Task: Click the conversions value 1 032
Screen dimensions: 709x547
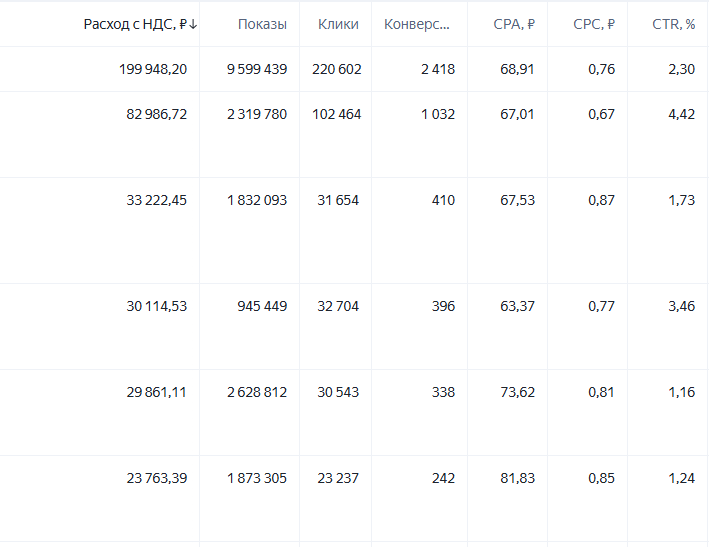Action: click(438, 114)
